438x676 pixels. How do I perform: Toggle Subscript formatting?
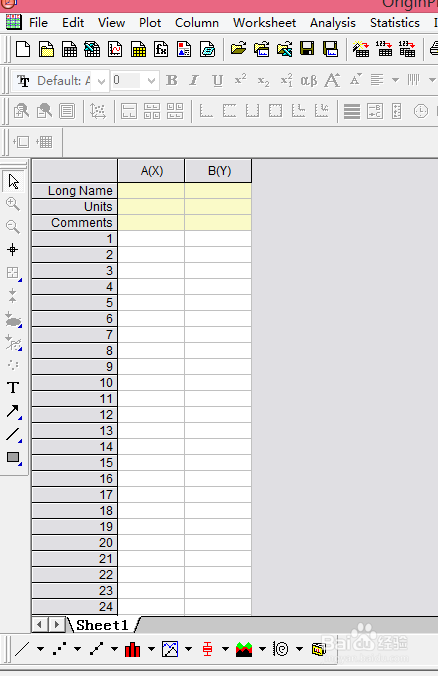point(263,80)
